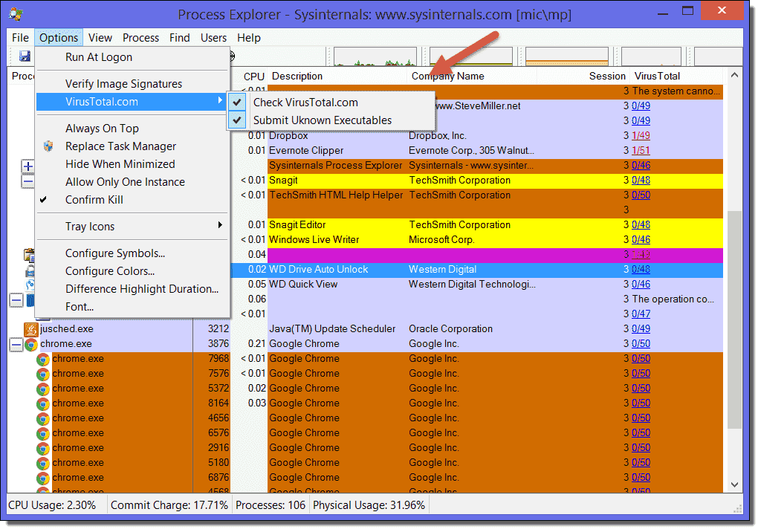The image size is (761, 532).
Task: Open the File menu
Action: [x=20, y=38]
